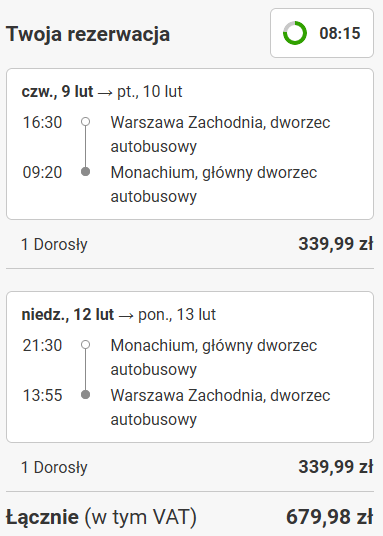
Task: Click the hollow departure stop marker at 21:30
Action: [x=85, y=345]
